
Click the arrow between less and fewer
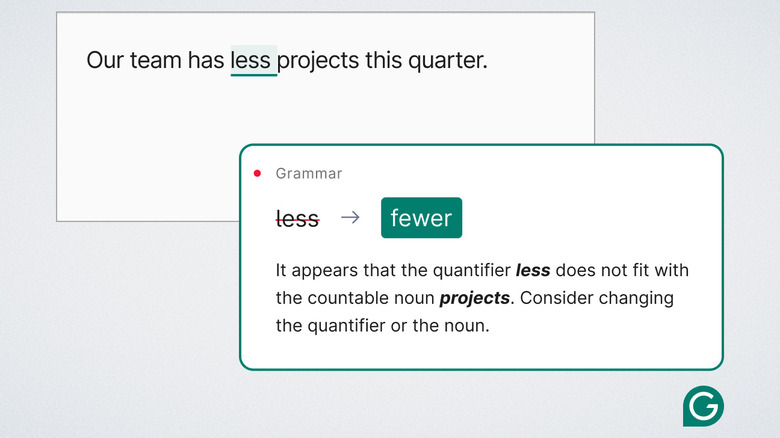[350, 218]
